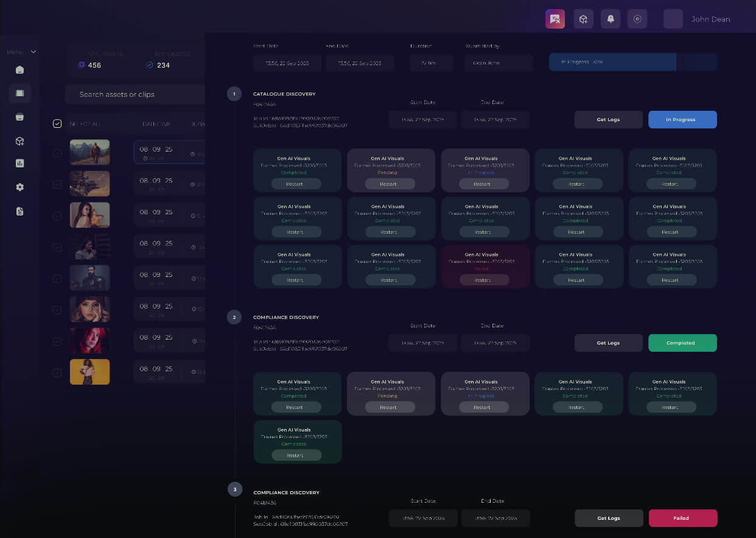This screenshot has height=538, width=756.
Task: Tick the checkbox beside the mountain hiker thumbnail
Action: (57, 153)
